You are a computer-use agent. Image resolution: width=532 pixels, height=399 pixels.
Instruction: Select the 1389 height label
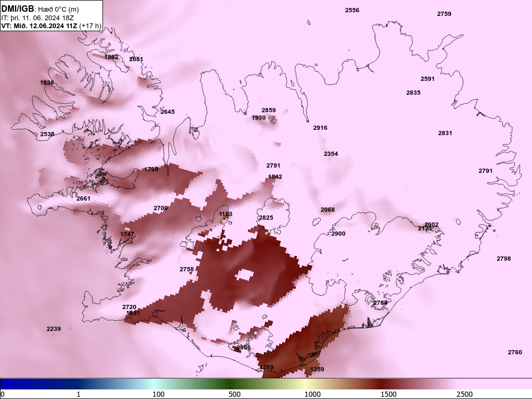click(x=267, y=367)
